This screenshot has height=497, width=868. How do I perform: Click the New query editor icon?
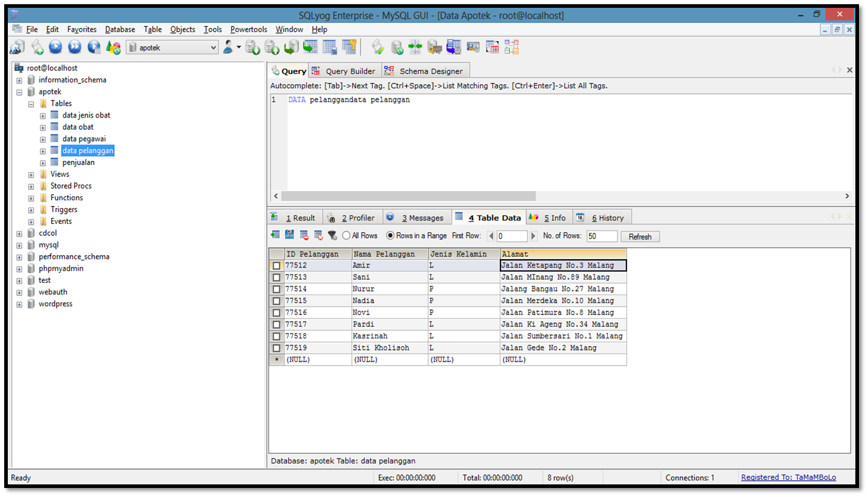(x=37, y=47)
